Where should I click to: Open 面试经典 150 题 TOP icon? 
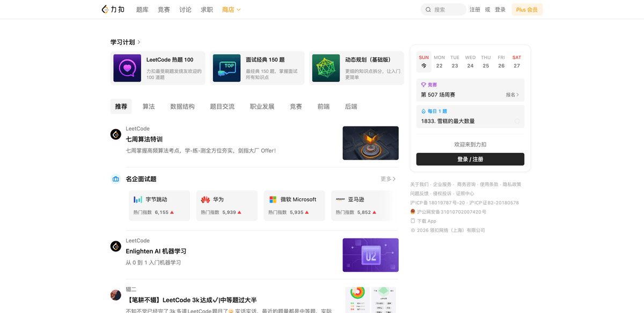point(226,68)
